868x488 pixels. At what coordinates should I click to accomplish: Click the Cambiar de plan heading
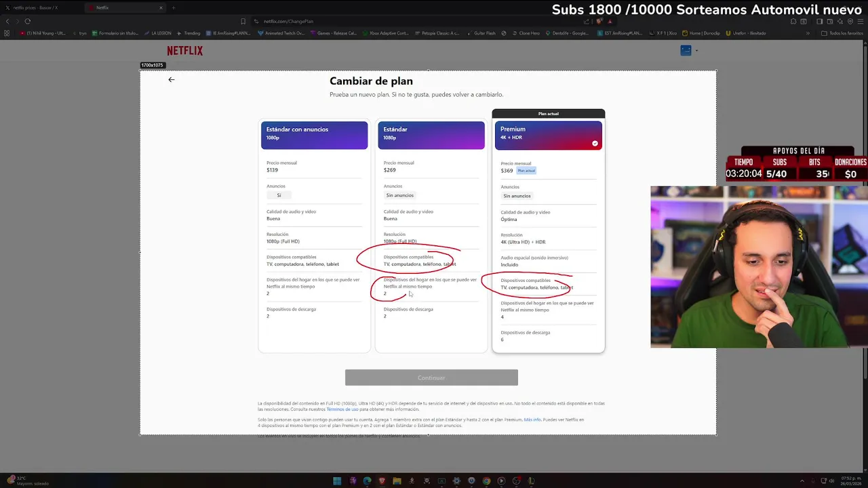(371, 81)
